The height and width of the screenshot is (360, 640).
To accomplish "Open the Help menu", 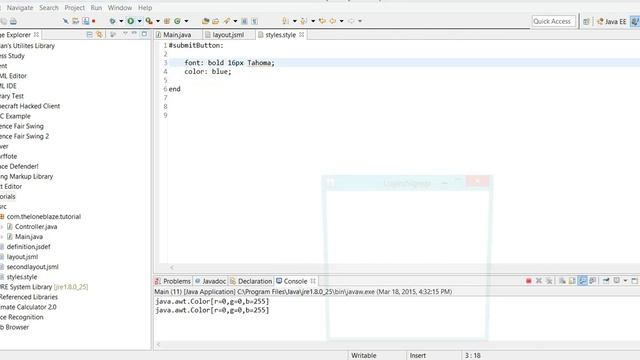I will point(145,8).
